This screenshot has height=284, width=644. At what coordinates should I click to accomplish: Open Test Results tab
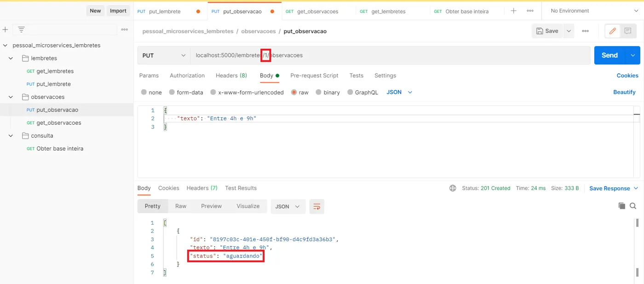coord(241,188)
